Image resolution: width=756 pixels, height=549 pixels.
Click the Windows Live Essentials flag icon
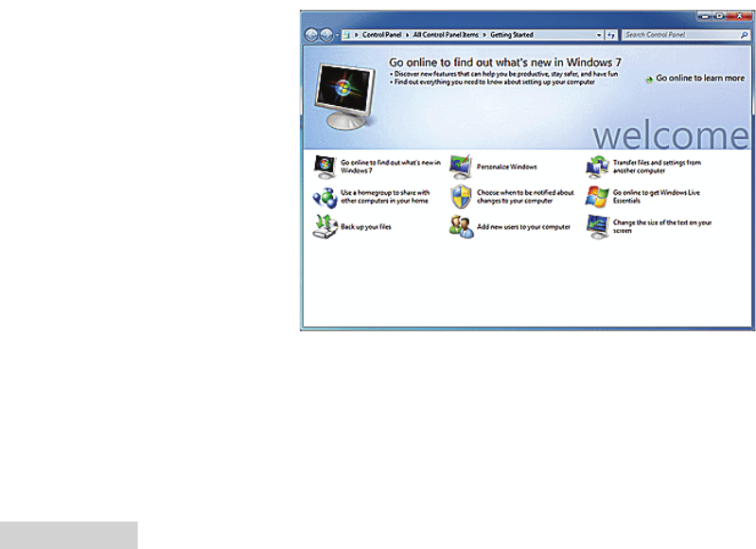point(597,197)
